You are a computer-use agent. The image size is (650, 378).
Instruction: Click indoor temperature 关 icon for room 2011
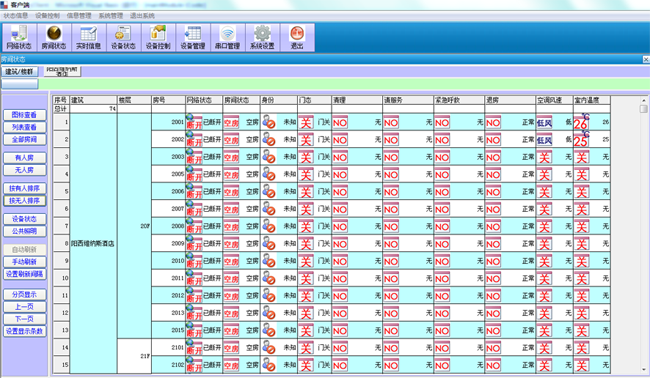click(x=582, y=279)
